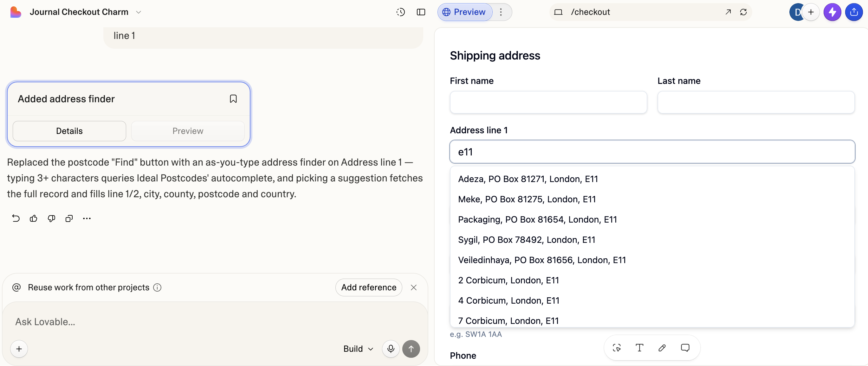
Task: Select Packaging, PO Box 81654 suggestion
Action: pyautogui.click(x=652, y=219)
